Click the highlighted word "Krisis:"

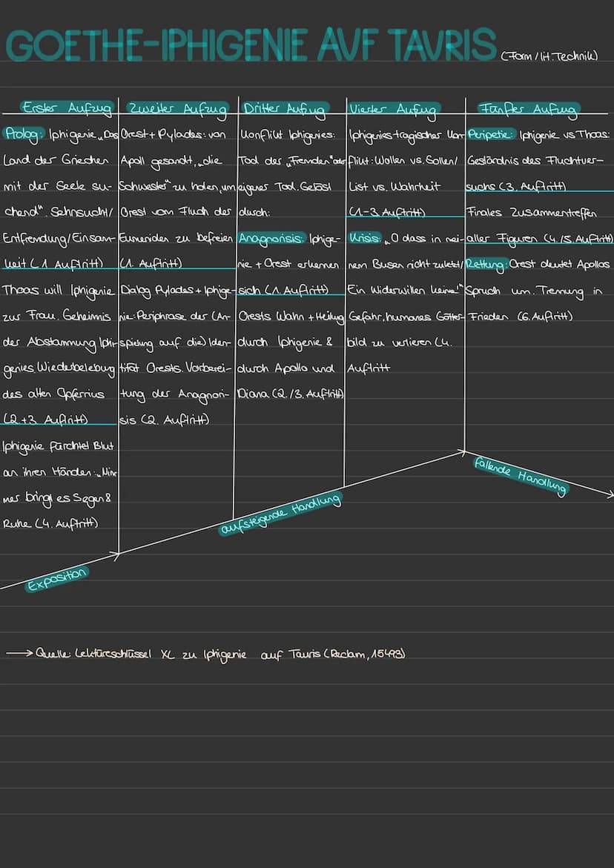(x=366, y=239)
